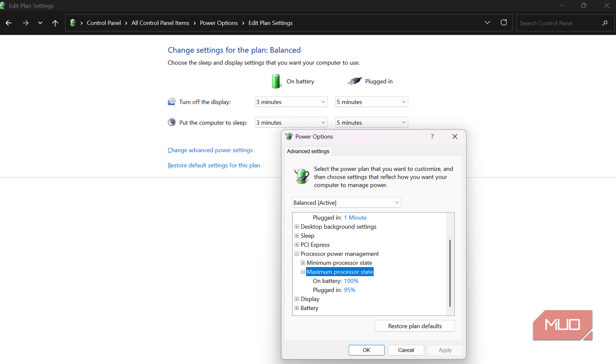
Task: Refresh the Control Panel page
Action: pyautogui.click(x=504, y=23)
